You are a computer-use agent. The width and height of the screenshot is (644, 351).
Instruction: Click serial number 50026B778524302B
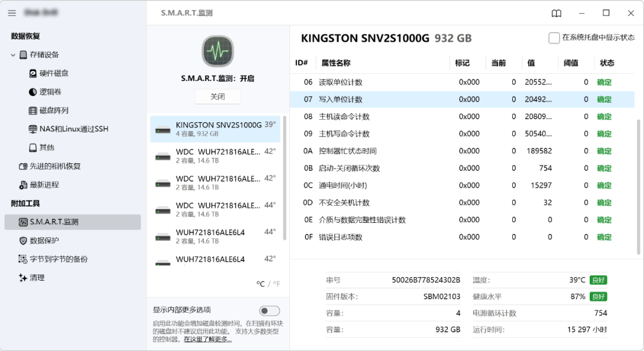point(426,280)
